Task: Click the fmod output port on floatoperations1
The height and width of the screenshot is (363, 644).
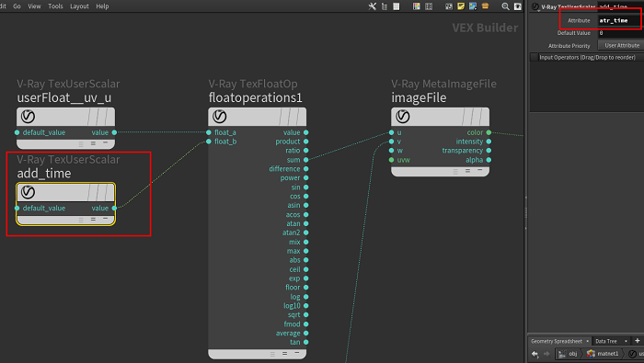Action: pyautogui.click(x=306, y=324)
